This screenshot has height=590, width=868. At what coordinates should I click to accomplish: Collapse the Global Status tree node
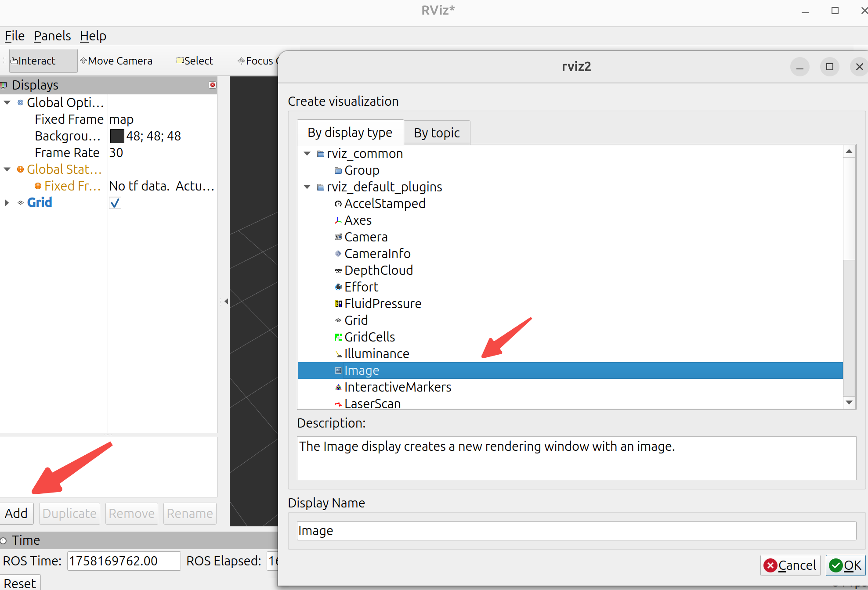7,169
